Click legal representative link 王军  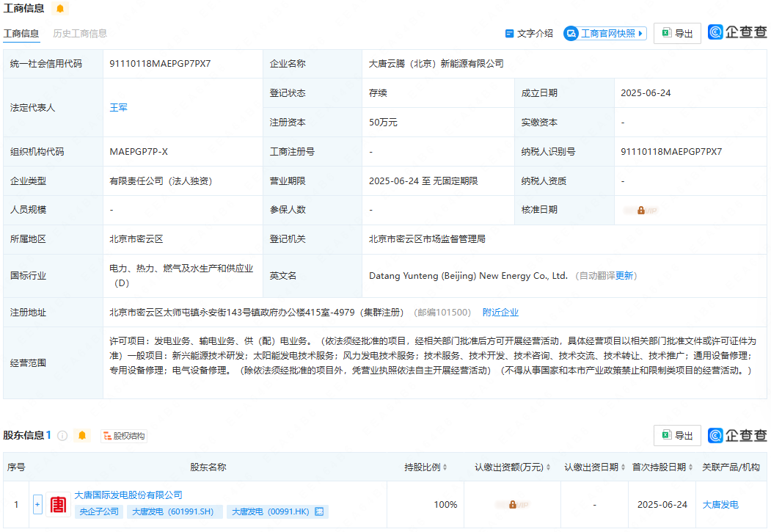[x=118, y=107]
